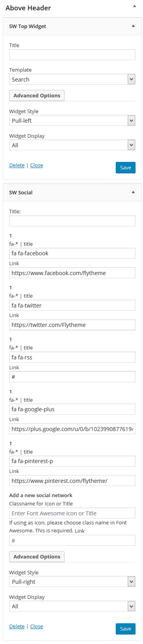The image size is (143, 644).
Task: Save the SW Top Widget settings
Action: tap(126, 167)
